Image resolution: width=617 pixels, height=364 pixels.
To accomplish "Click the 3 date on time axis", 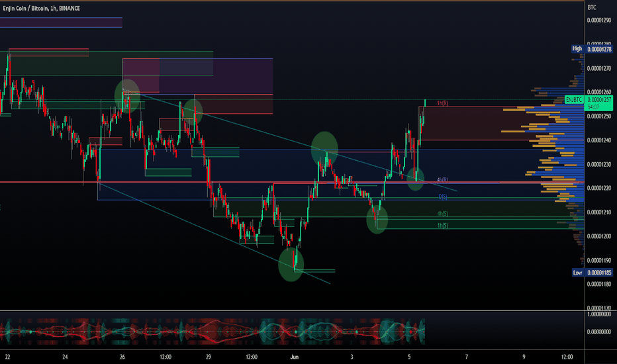I will pyautogui.click(x=352, y=357).
